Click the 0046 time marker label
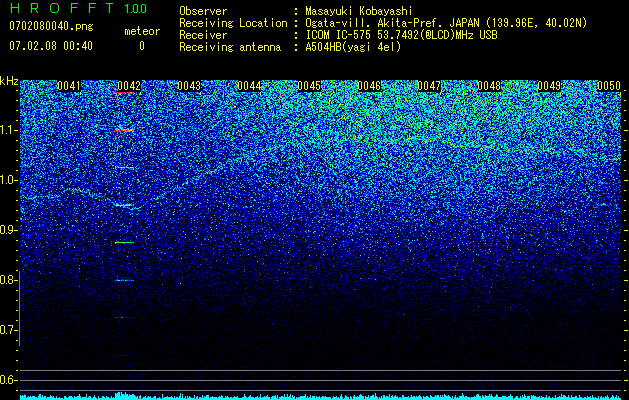Image resolution: width=629 pixels, height=400 pixels. point(369,86)
